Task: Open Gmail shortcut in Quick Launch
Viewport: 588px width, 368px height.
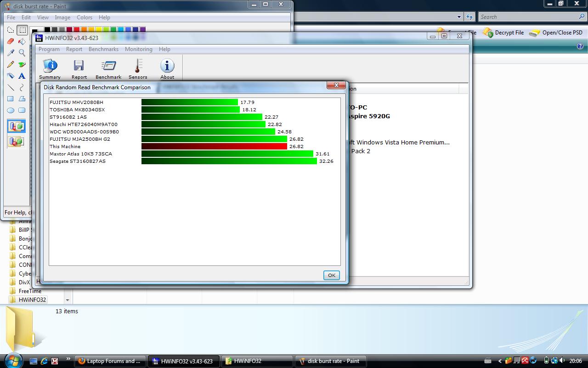Action: click(x=55, y=361)
